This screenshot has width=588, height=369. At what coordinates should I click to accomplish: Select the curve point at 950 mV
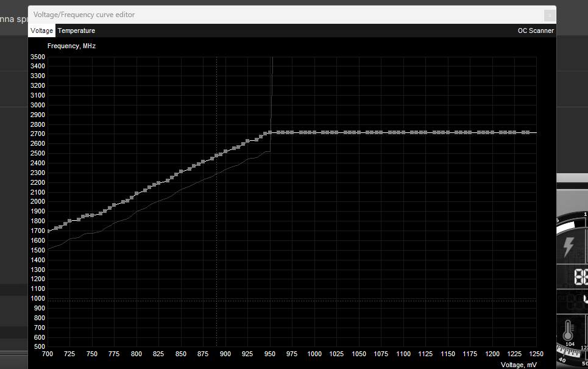tap(270, 132)
